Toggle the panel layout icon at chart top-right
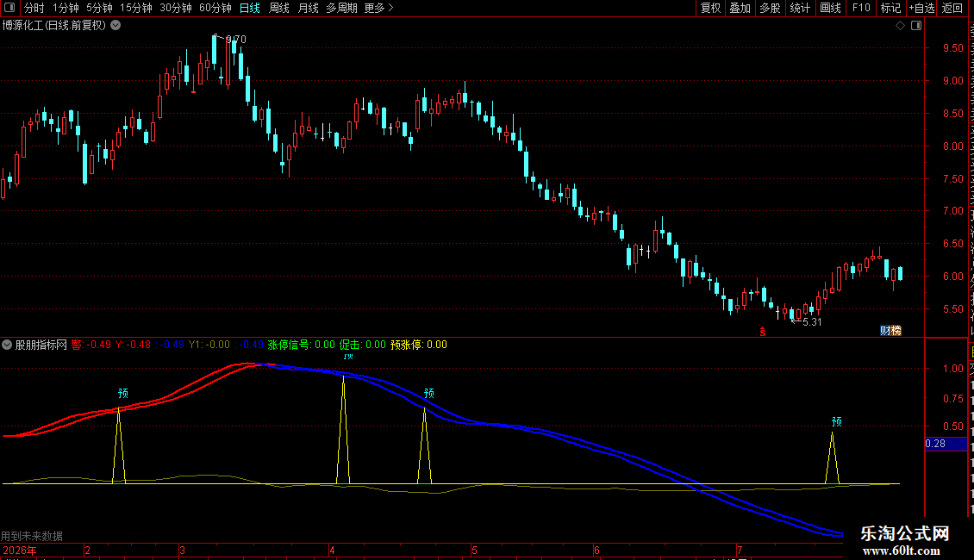Viewport: 974px width, 560px height. coord(916,26)
